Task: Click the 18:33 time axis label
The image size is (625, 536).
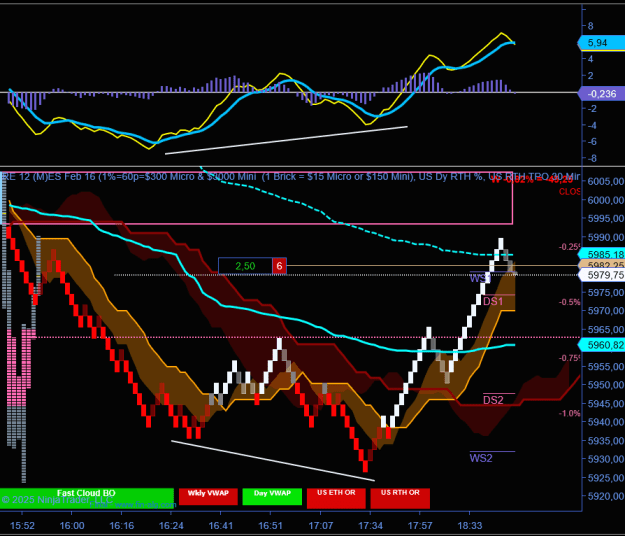Action: point(470,526)
